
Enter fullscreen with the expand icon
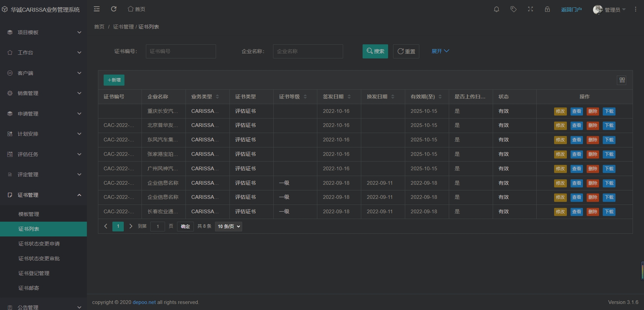click(530, 9)
